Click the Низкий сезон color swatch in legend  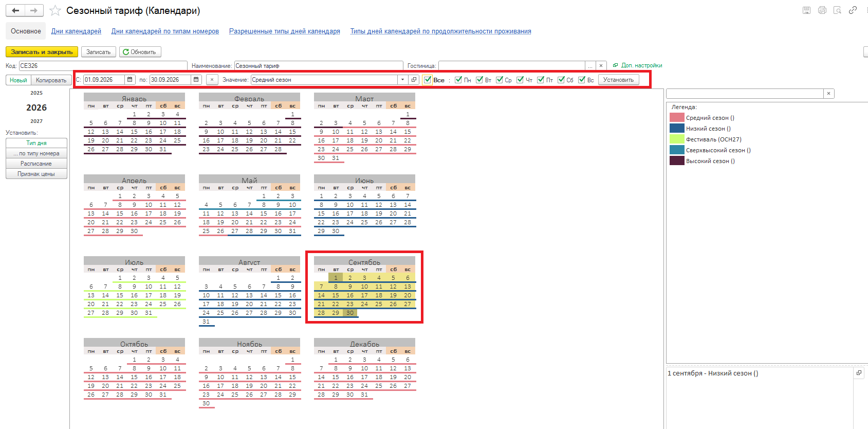[677, 129]
